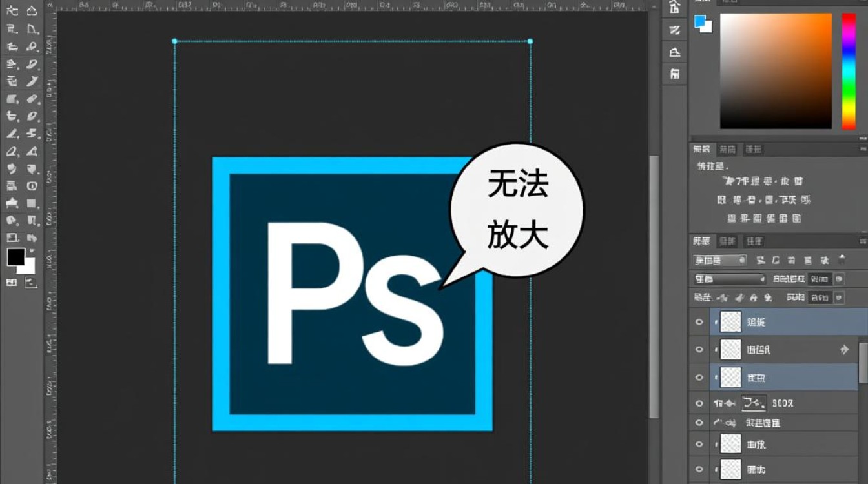The height and width of the screenshot is (484, 868).
Task: Click the black foreground color swatch in toolbox
Action: (x=15, y=257)
